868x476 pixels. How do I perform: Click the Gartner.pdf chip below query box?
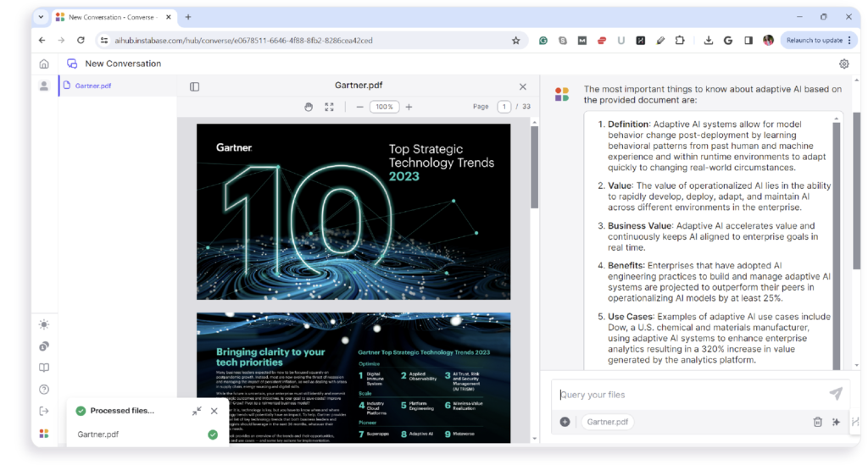607,422
